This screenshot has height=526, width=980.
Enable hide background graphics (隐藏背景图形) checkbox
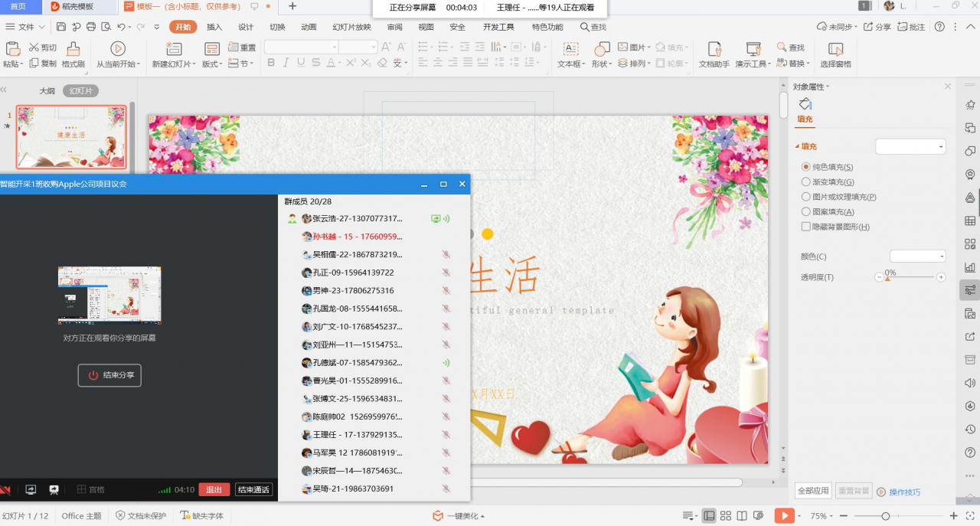[x=805, y=227]
